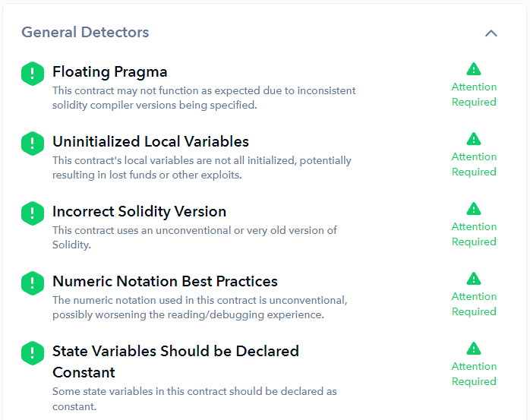Screen dimensions: 530x420
Task: Click the green hexagon icon beside Floating Pragma
Action: [33, 74]
